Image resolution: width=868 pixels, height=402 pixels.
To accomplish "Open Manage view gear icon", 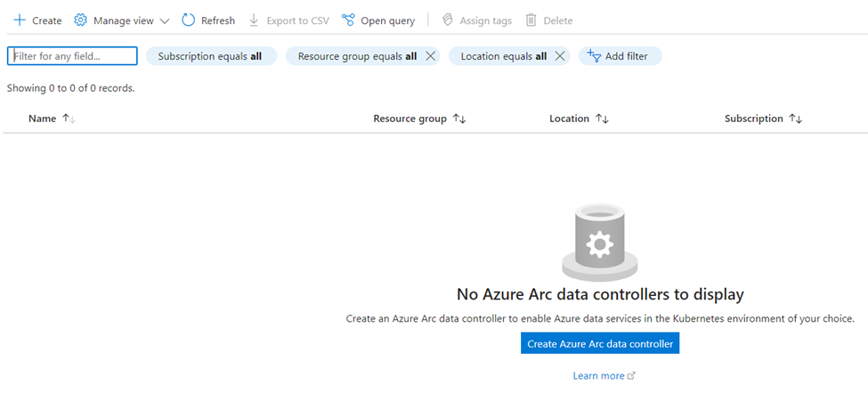I will pos(81,21).
